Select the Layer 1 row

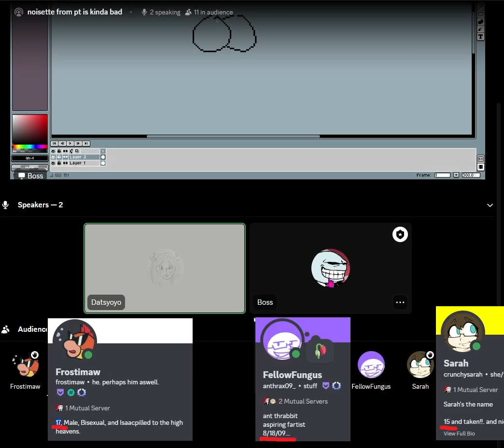click(84, 163)
